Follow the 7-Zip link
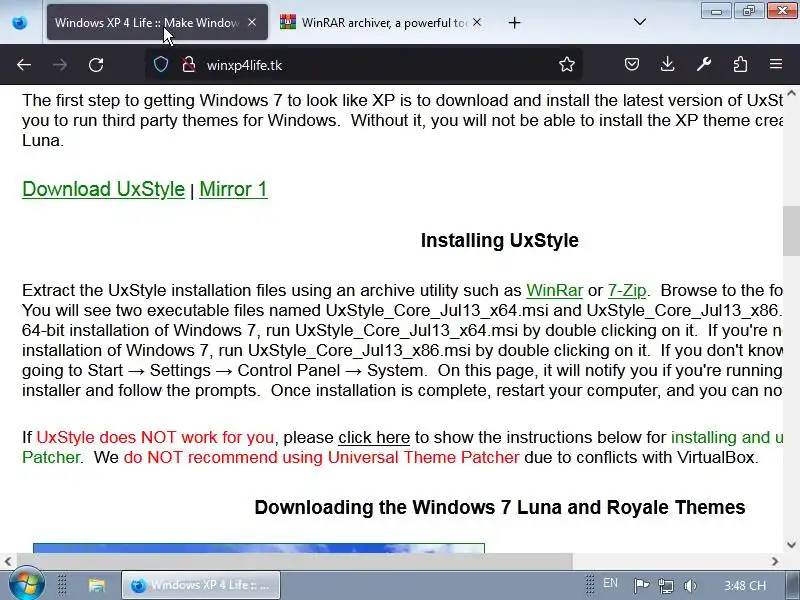The height and width of the screenshot is (600, 800). (627, 290)
